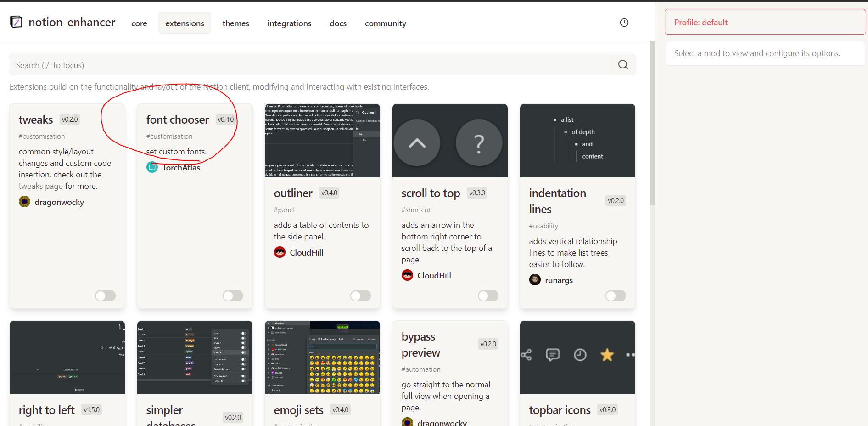
Task: Follow the tweaks page link
Action: pyautogui.click(x=41, y=186)
